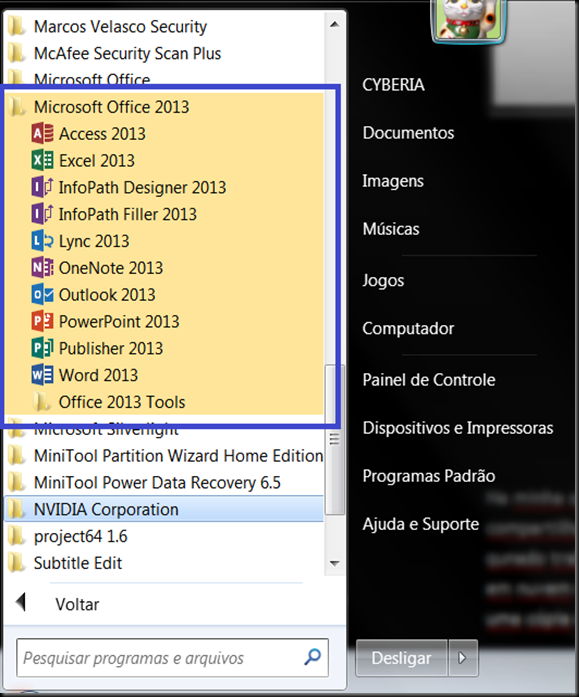Open Jogos from the Start menu
The height and width of the screenshot is (697, 579).
click(x=383, y=280)
